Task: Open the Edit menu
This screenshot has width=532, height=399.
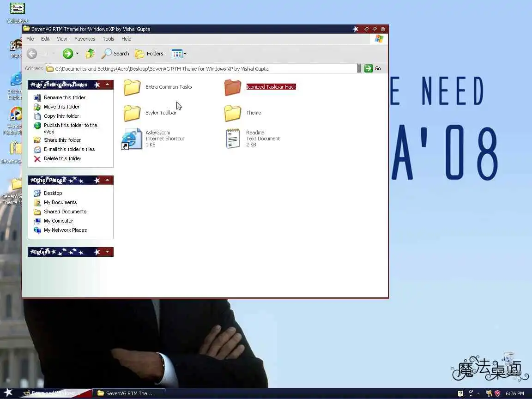Action: (45, 39)
